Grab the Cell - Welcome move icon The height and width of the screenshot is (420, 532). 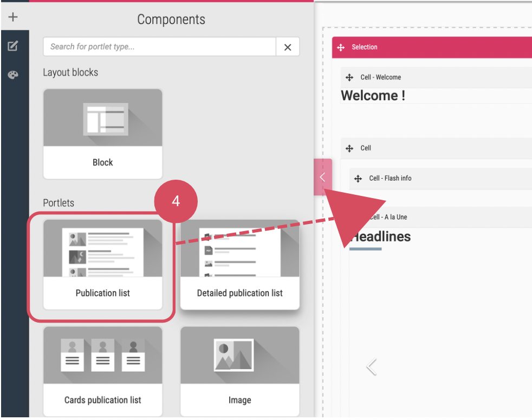point(349,78)
